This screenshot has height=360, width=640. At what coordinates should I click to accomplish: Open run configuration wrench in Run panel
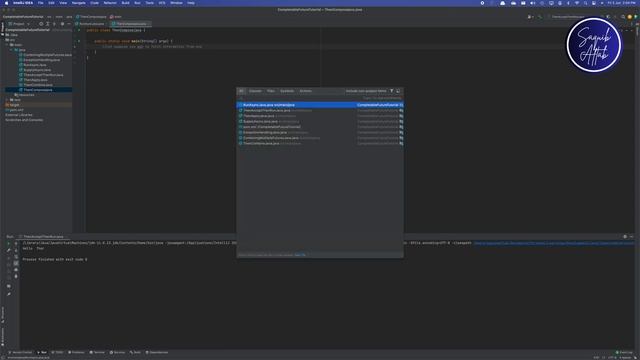(x=9, y=250)
